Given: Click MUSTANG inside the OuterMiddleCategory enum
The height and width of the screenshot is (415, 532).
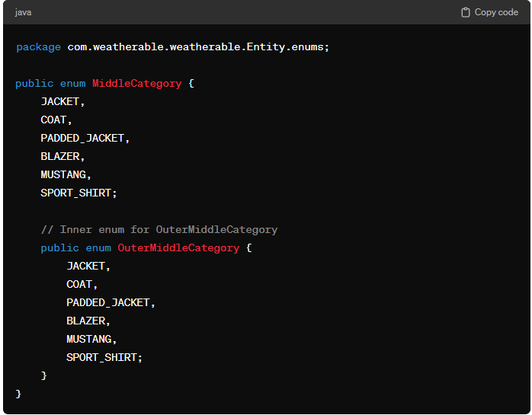Looking at the screenshot, I should 89,339.
